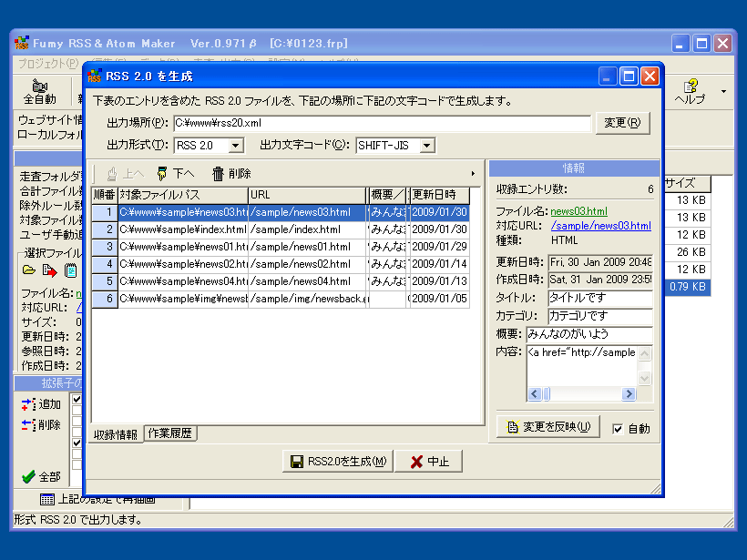747x560 pixels.
Task: Click the 内容 horizontal scrollbar right arrow
Action: pyautogui.click(x=629, y=393)
